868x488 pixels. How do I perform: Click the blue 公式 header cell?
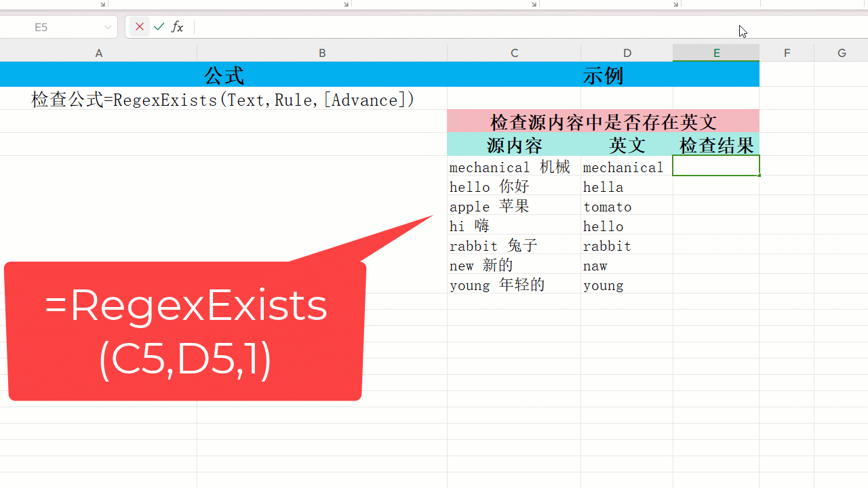(x=224, y=75)
